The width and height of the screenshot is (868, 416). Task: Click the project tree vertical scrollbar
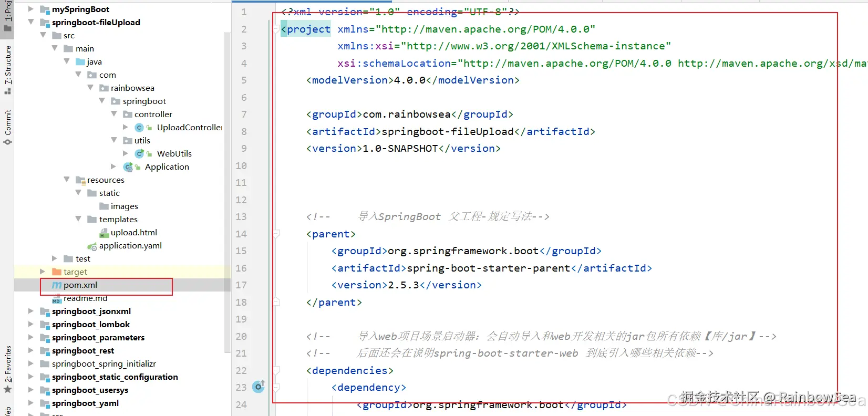click(228, 192)
